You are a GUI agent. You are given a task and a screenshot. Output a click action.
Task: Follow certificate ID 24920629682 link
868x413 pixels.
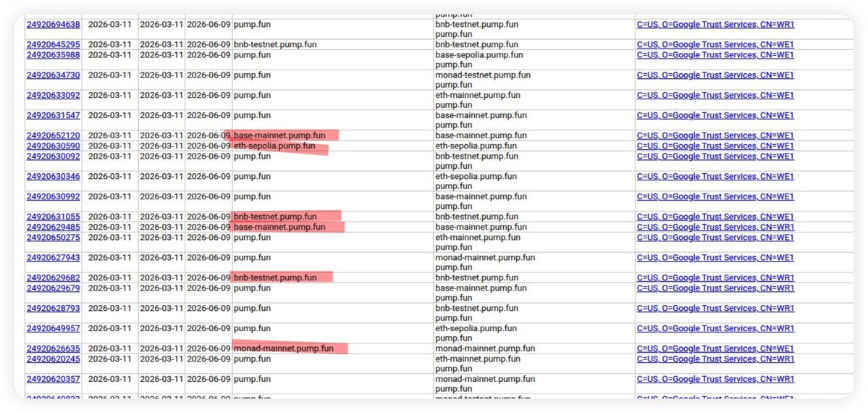pos(54,278)
